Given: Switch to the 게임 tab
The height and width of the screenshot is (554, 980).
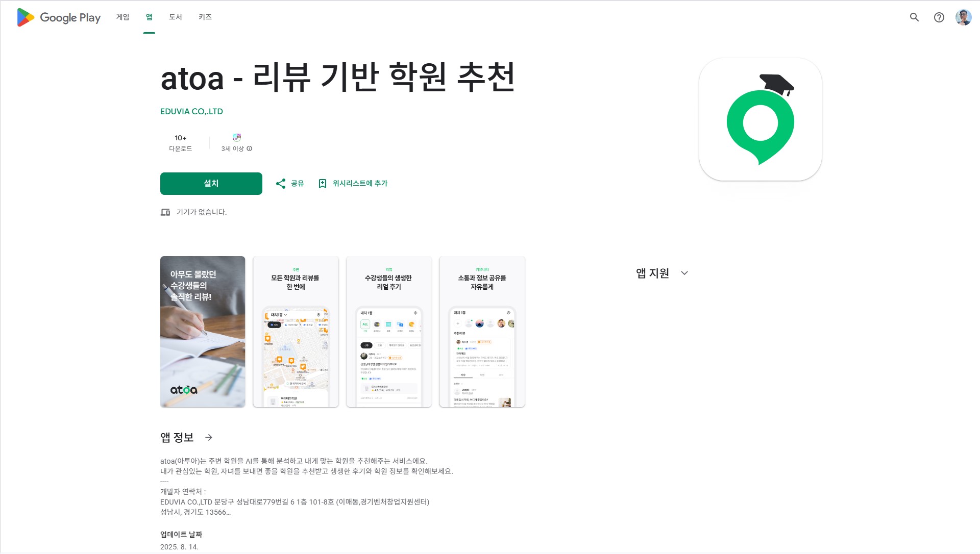Looking at the screenshot, I should [122, 17].
